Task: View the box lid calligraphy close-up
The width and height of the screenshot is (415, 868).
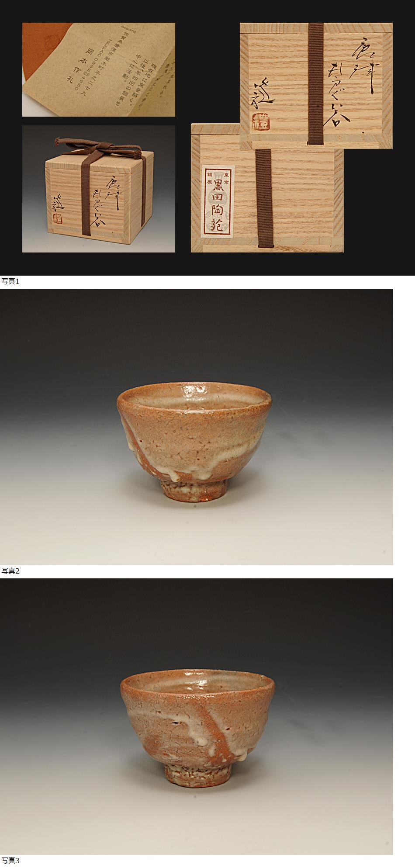Action: 316,86
